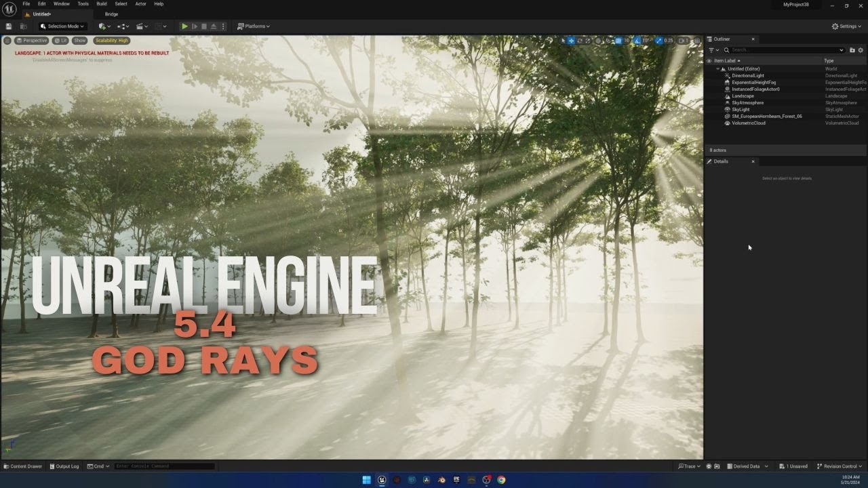Click the Windows Start button
Screen dimensions: 868x488
(366, 480)
